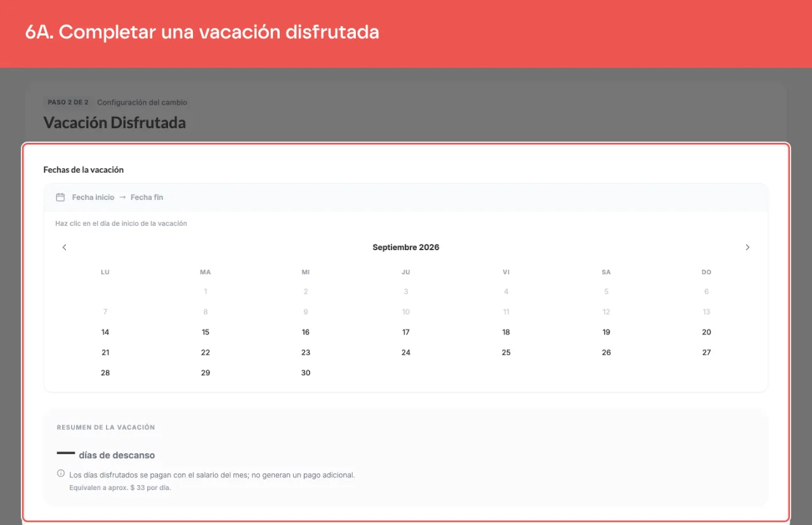Click the disabled day 1 in the calendar
The image size is (812, 525).
(206, 291)
